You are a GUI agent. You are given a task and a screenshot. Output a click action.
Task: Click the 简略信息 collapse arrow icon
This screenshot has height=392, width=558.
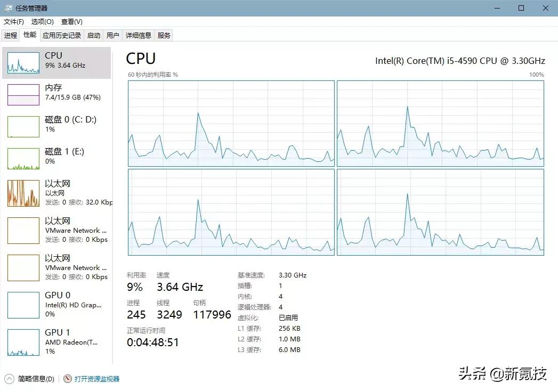tap(9, 379)
